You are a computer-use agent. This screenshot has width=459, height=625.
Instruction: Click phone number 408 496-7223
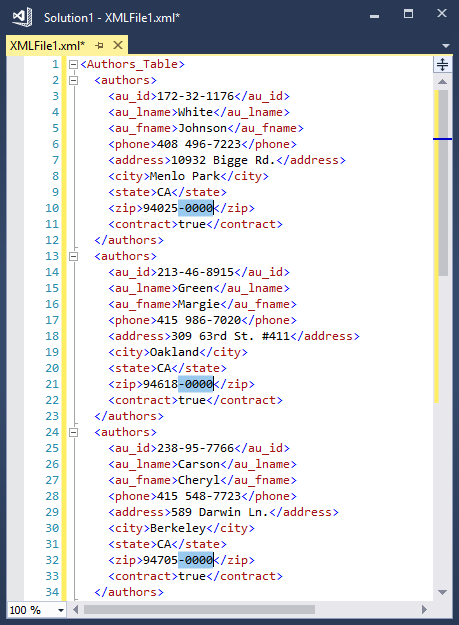tap(199, 144)
